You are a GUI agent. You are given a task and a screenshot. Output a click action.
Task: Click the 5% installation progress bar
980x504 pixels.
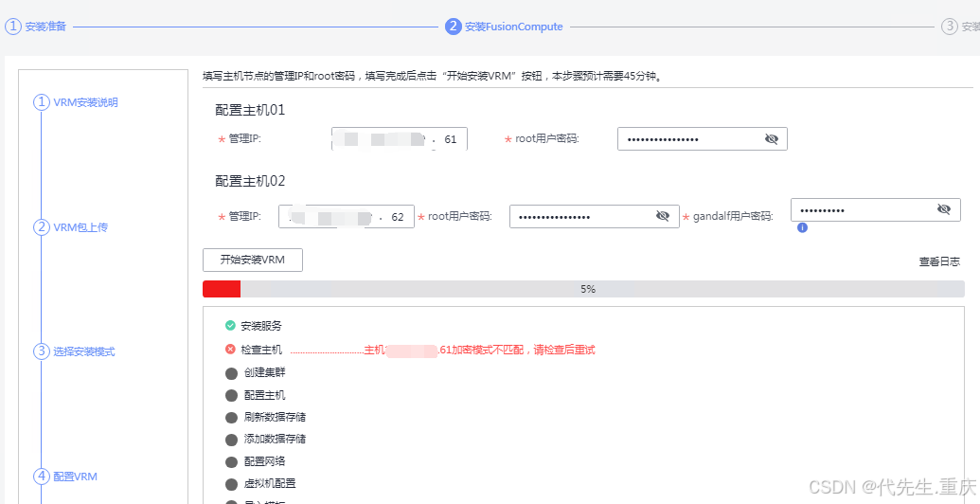(x=584, y=289)
